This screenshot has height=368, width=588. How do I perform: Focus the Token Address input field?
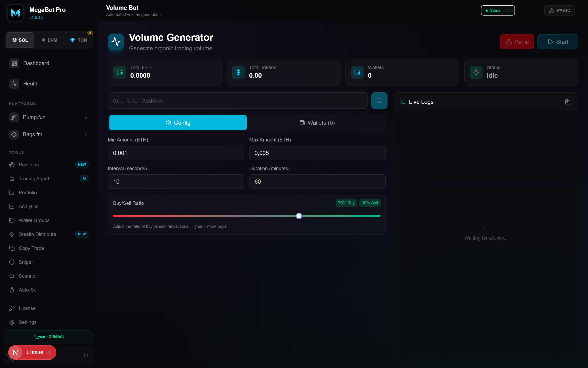point(238,101)
